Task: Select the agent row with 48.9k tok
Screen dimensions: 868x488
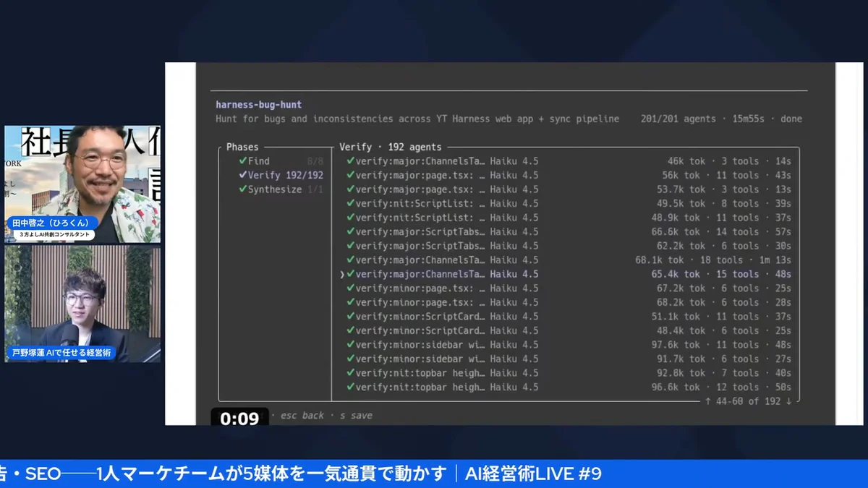Action: [x=569, y=218]
